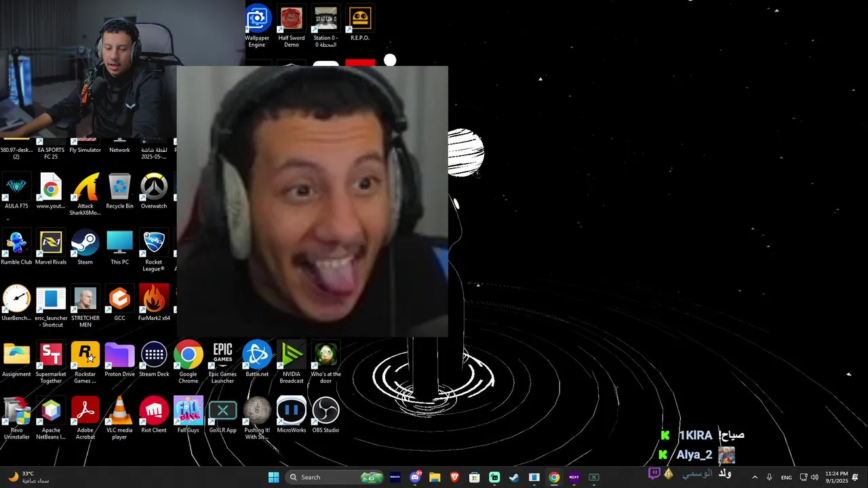Launch STRETCHER MEN desktop icon
This screenshot has width=868, height=488.
[x=85, y=307]
